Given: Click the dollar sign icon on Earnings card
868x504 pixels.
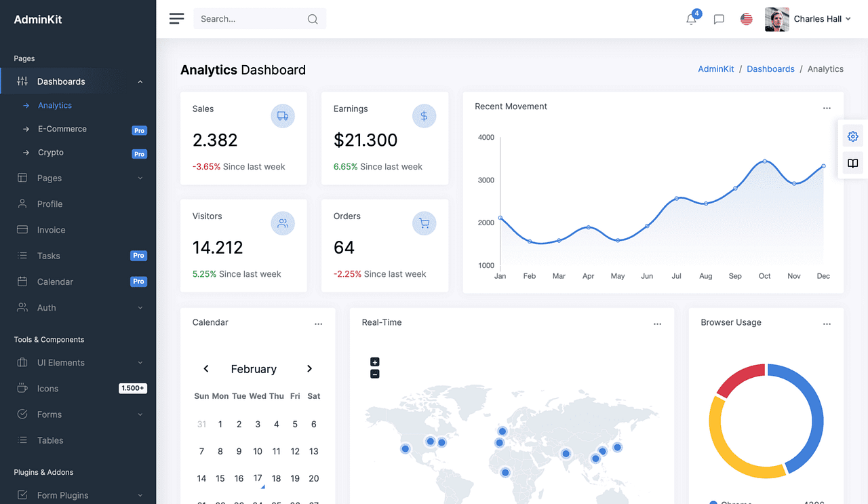Looking at the screenshot, I should 424,115.
